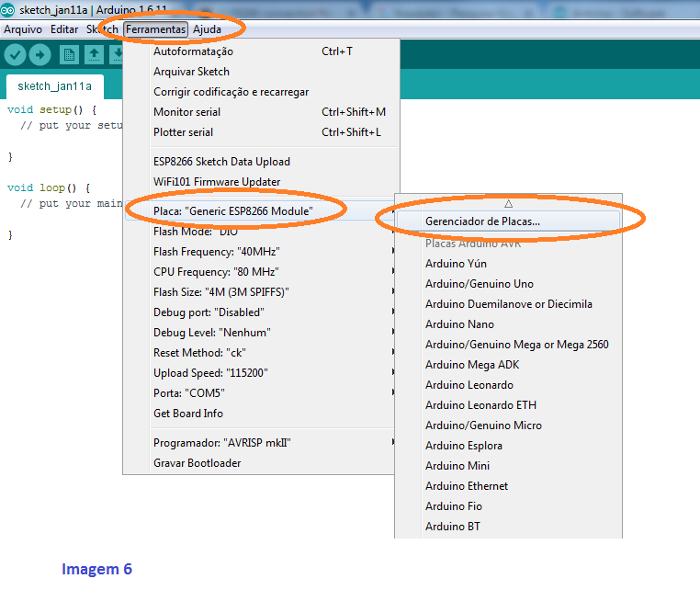Expand the Placa Generic ESP8266 Module submenu

click(x=261, y=210)
